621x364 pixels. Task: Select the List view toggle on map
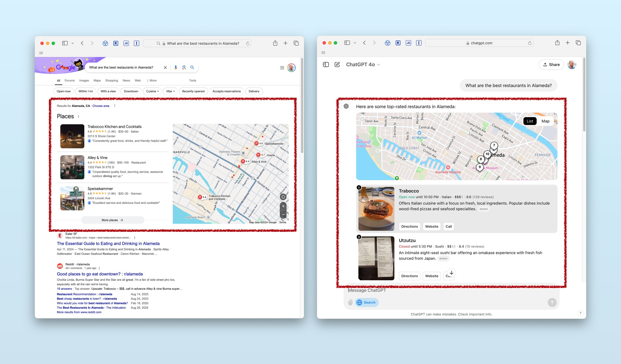(530, 121)
